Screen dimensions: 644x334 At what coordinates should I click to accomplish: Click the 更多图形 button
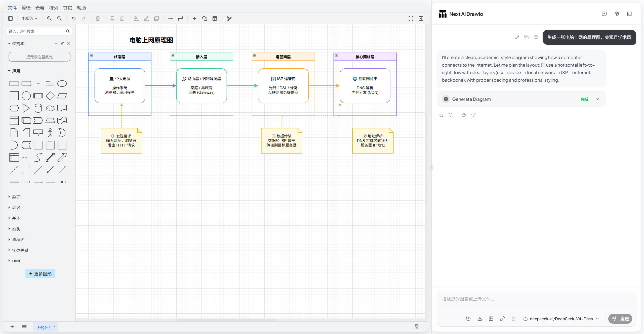(40, 274)
